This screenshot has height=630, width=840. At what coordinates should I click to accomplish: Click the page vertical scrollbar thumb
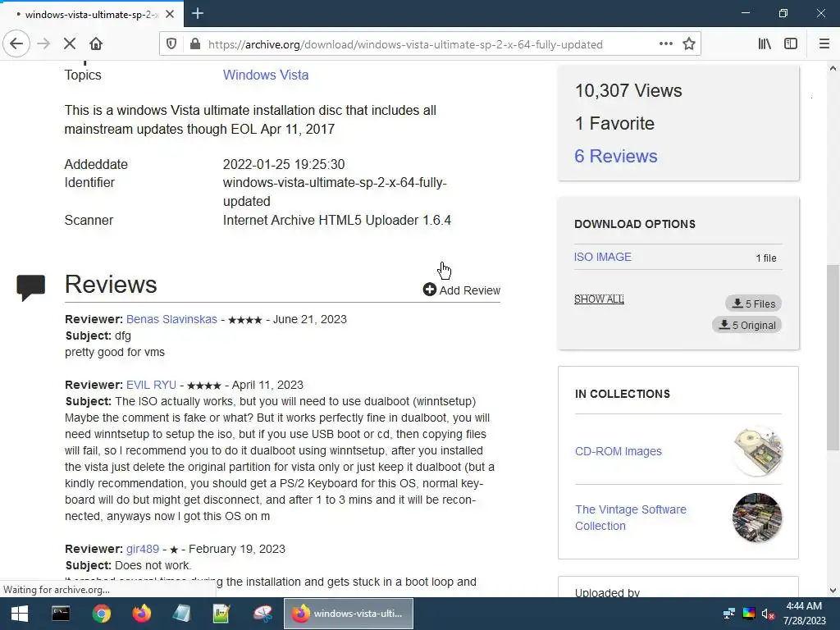[833, 357]
